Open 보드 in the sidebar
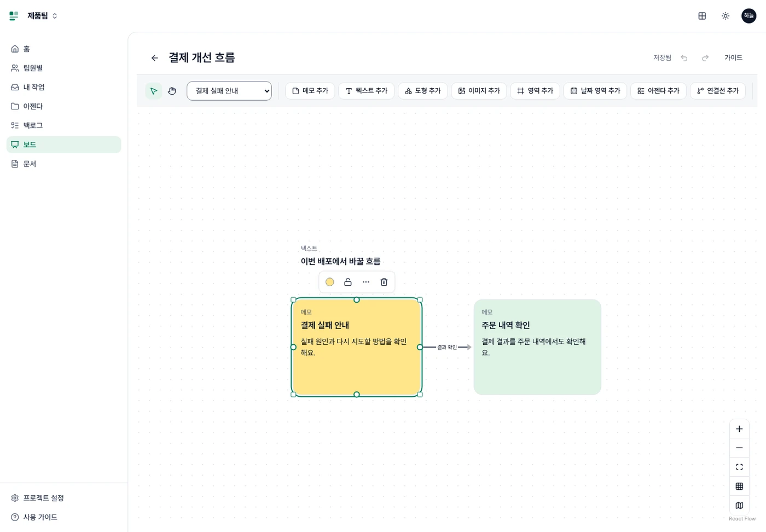766x532 pixels. tap(63, 144)
